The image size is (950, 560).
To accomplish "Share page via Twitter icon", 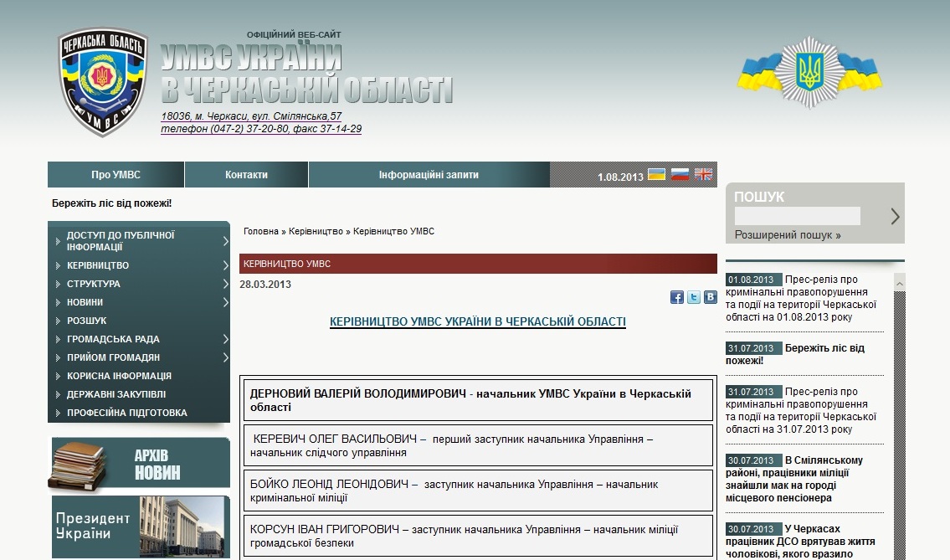I will pos(694,297).
